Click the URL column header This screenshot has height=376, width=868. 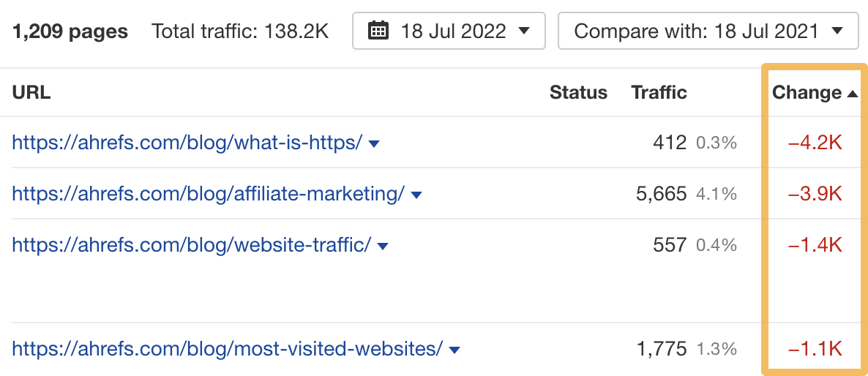31,92
